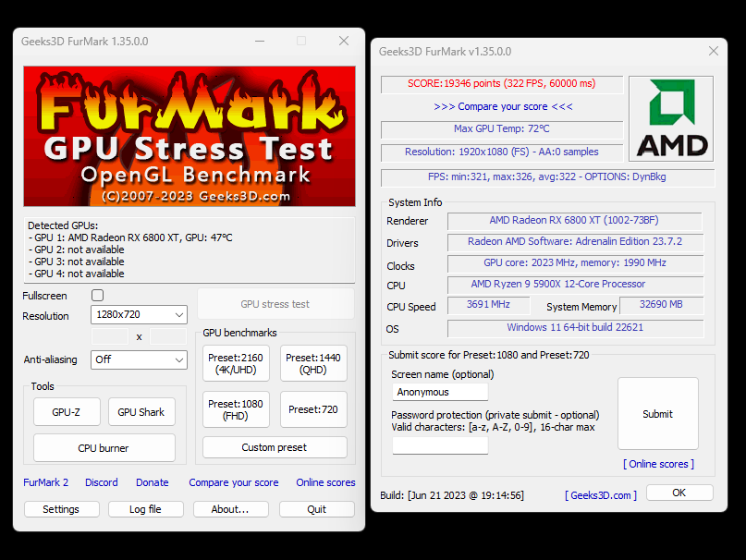
Task: Click the System Memory 32690 MB field
Action: click(x=661, y=305)
